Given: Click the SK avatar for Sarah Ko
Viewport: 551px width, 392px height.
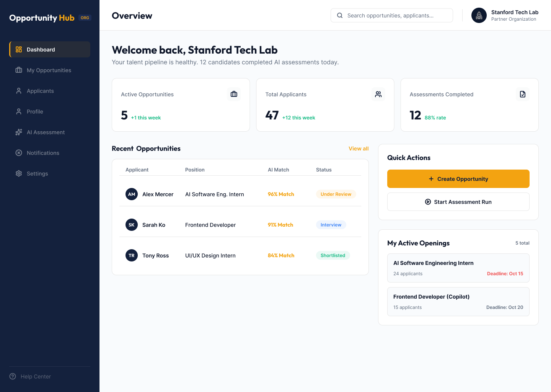Looking at the screenshot, I should click(132, 225).
